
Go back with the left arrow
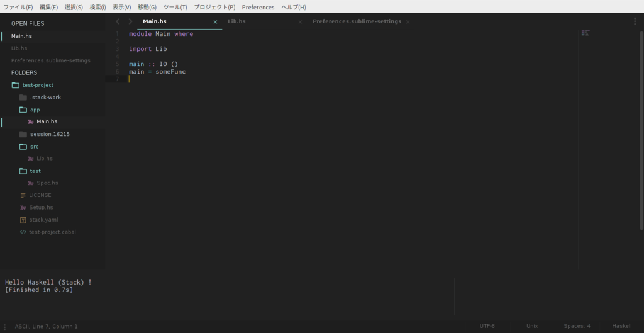[x=118, y=21]
